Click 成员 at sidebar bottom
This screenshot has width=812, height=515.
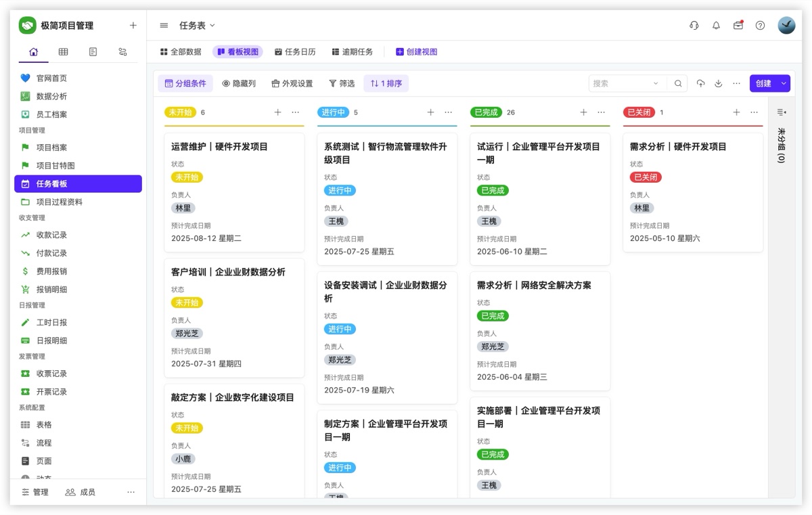[x=80, y=492]
